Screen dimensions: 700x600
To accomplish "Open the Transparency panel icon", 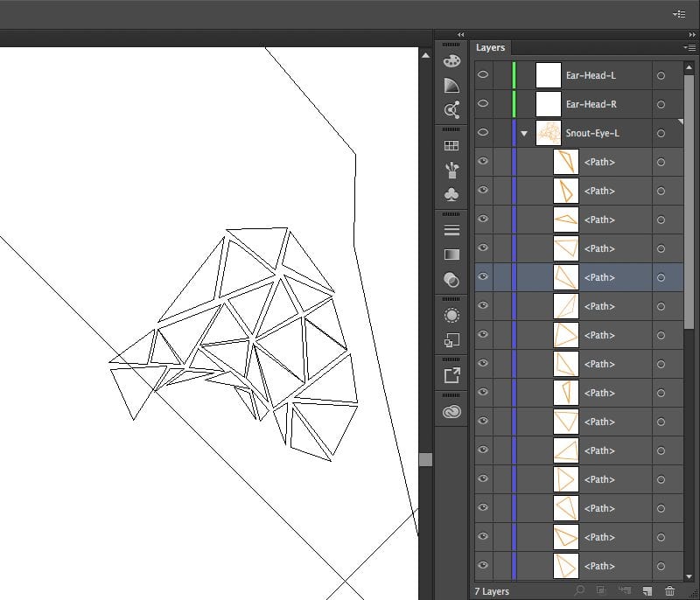I will pos(451,280).
